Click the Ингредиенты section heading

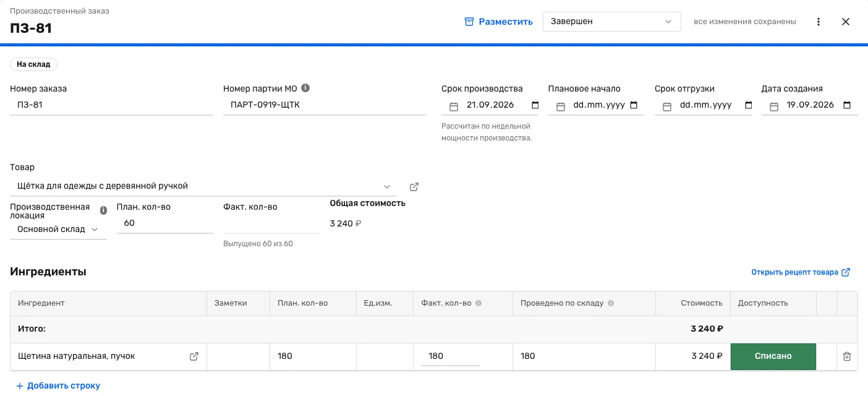click(x=48, y=272)
